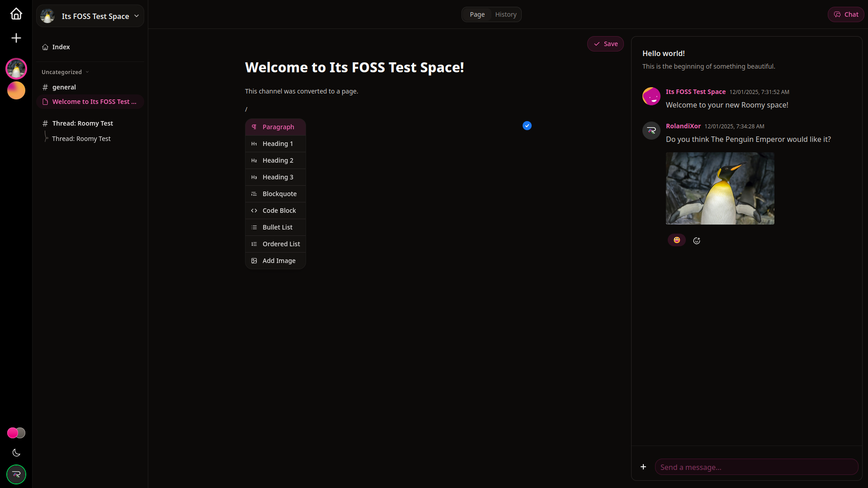
Task: Toggle the laughing emoji reaction
Action: (677, 240)
